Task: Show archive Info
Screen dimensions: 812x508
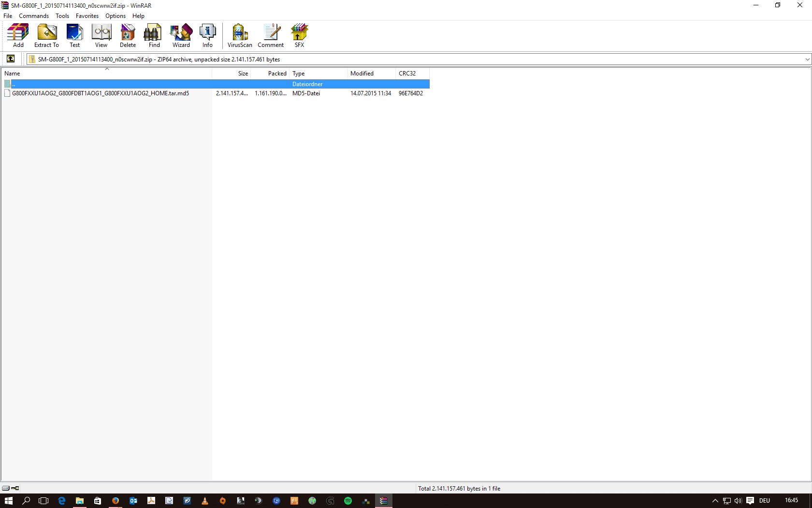Action: [x=207, y=36]
